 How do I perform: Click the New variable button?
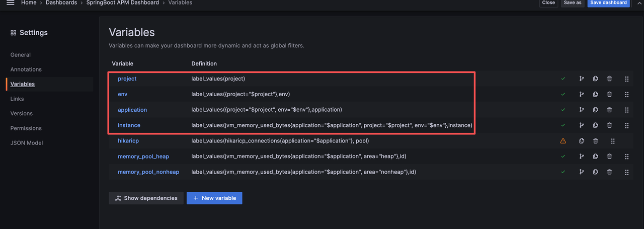(214, 198)
